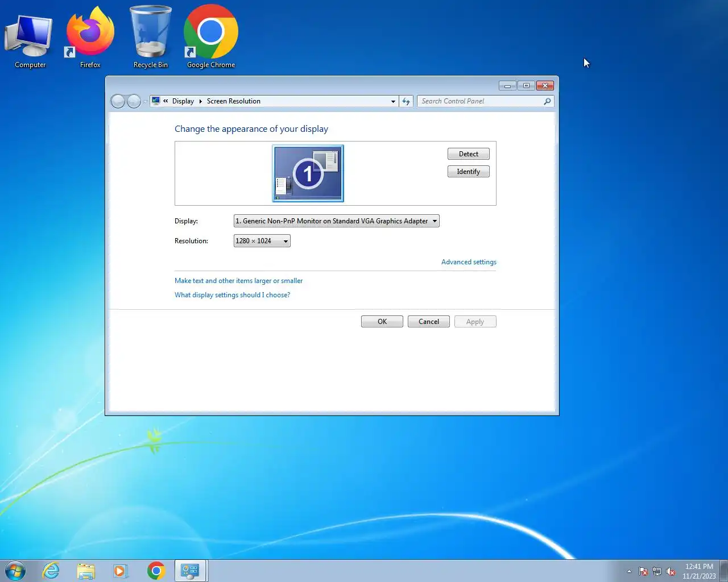
Task: Open the Resolution 1280 × 1024 dropdown
Action: (262, 241)
